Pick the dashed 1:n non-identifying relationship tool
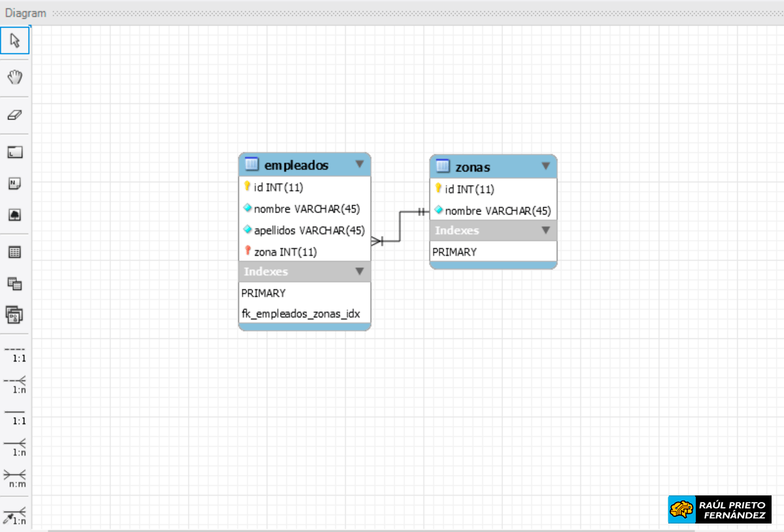 (15, 384)
